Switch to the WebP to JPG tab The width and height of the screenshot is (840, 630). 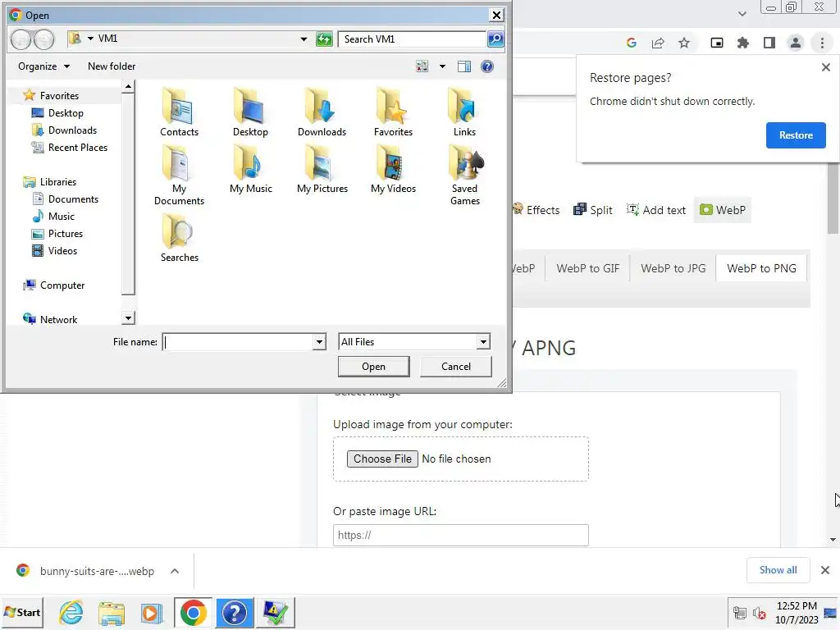tap(673, 268)
